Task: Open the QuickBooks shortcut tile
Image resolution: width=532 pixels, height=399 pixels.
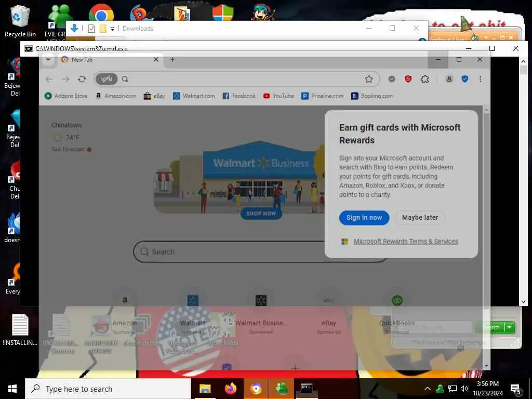Action: pyautogui.click(x=397, y=311)
